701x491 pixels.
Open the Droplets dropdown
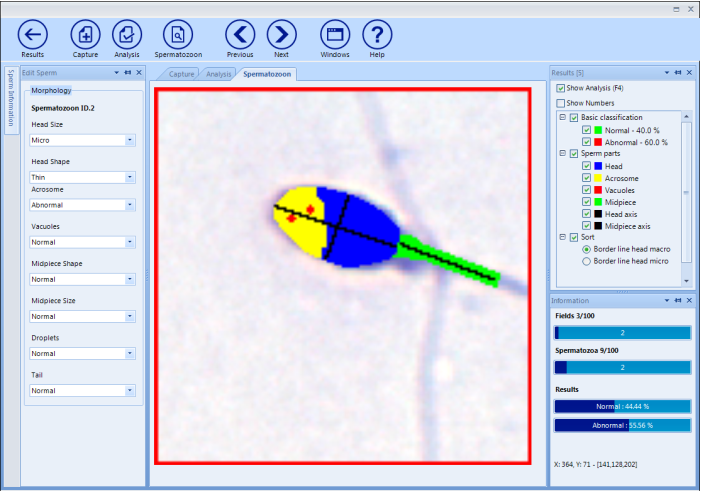pyautogui.click(x=130, y=354)
